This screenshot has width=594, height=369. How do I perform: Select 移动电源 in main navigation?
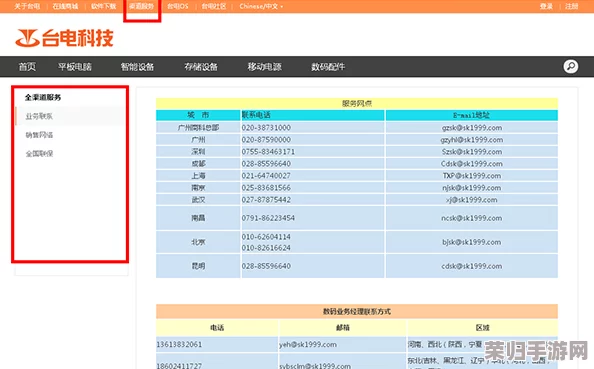[264, 67]
